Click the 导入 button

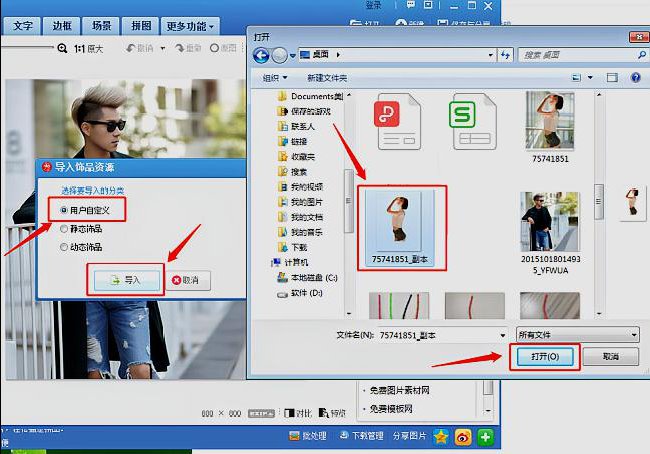point(126,280)
